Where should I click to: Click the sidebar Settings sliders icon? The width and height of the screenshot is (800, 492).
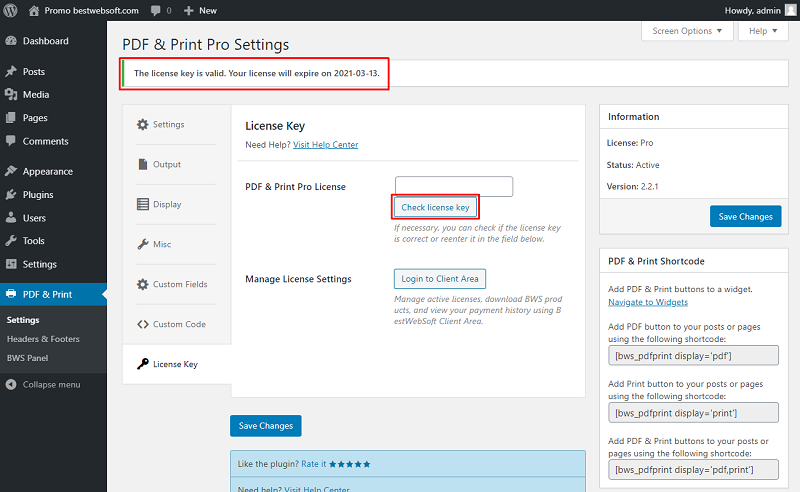coord(11,264)
